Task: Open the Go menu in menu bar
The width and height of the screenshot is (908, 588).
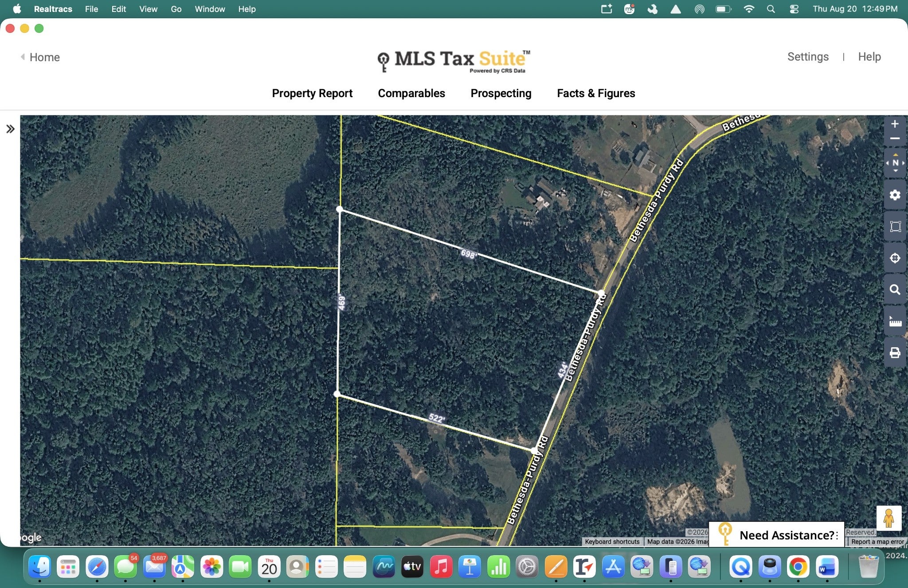Action: pos(176,9)
